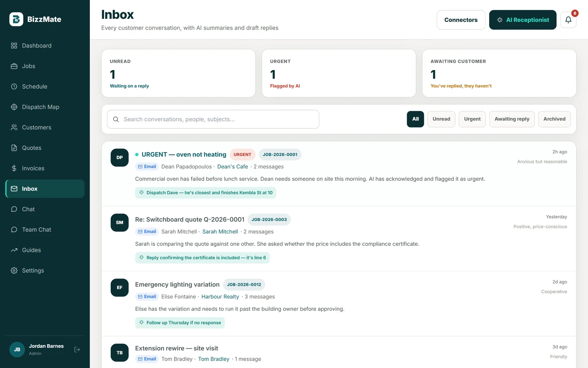Viewport: 588px width, 368px height.
Task: Filter conversations by Unread
Action: point(441,119)
